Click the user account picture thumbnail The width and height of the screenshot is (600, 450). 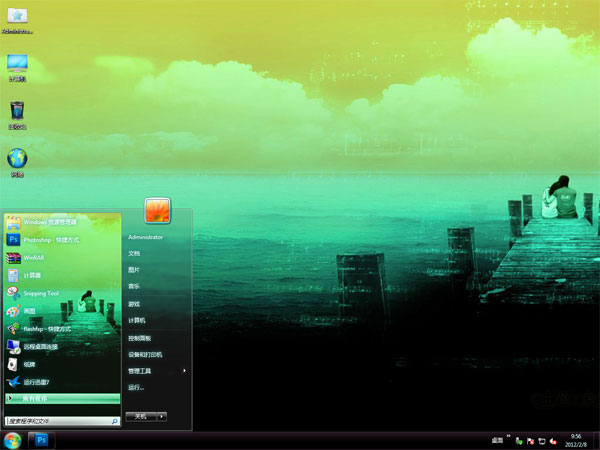[158, 210]
